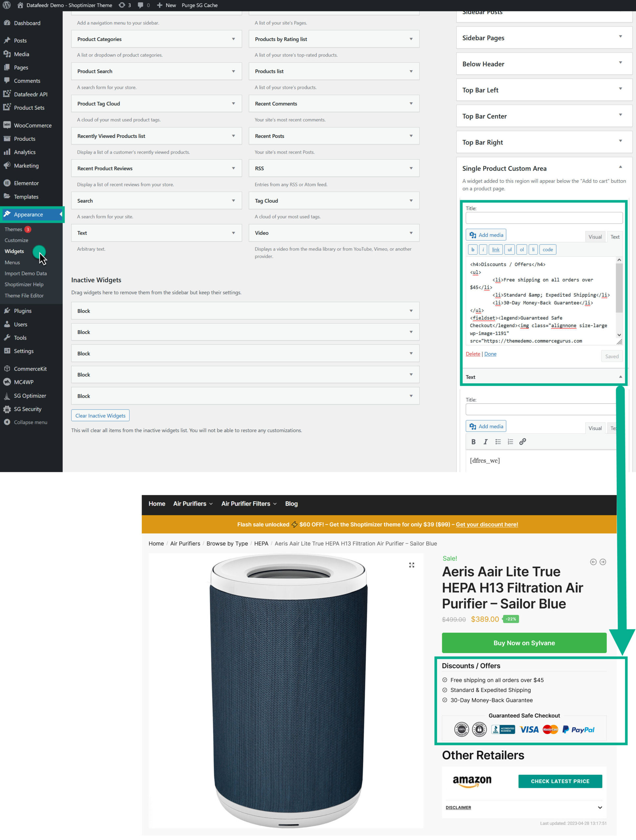Open the Plugins menu
The image size is (636, 840).
coord(22,311)
